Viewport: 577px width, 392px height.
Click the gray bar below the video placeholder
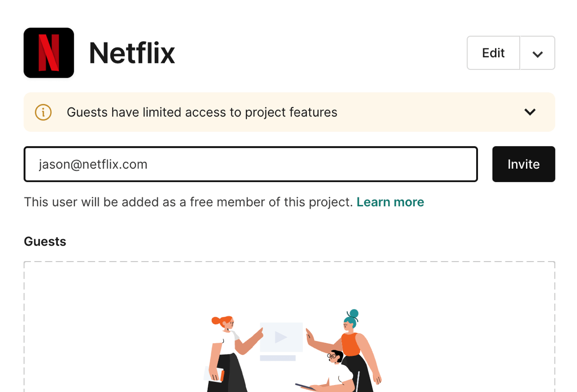coord(278,358)
